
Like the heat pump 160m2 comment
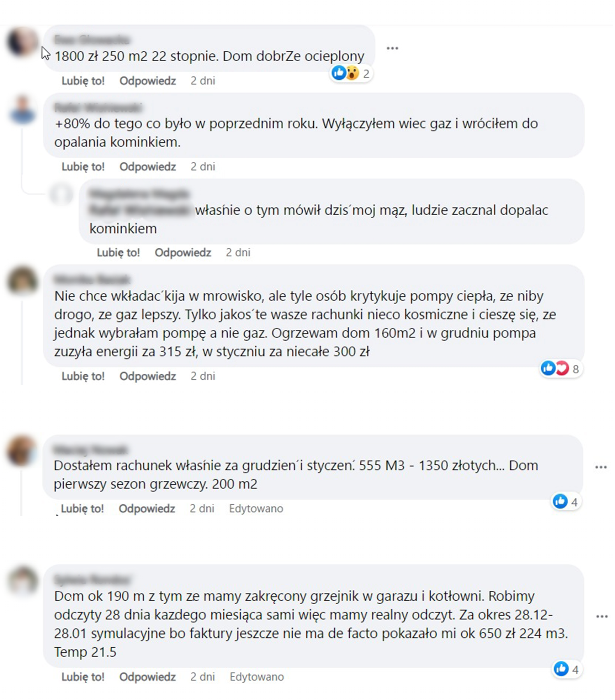click(x=83, y=376)
